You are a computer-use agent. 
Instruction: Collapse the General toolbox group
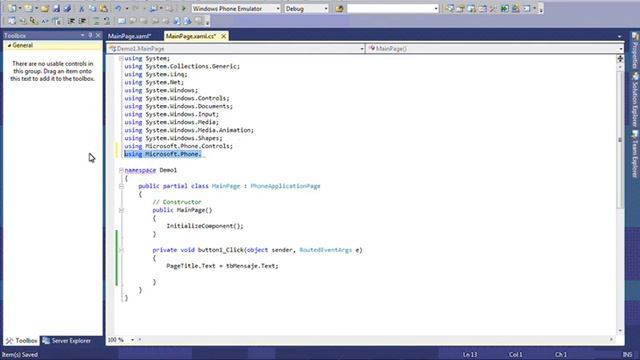coord(9,45)
